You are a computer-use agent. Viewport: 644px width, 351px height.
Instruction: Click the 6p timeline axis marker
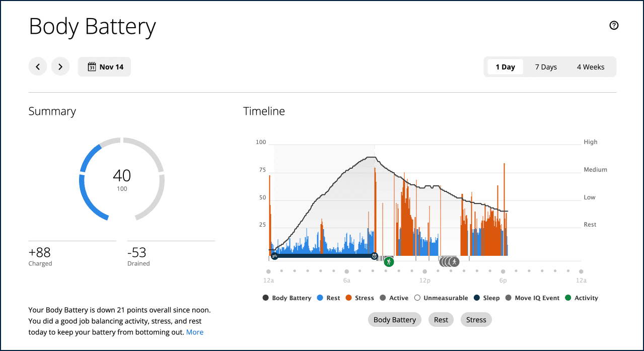(503, 272)
